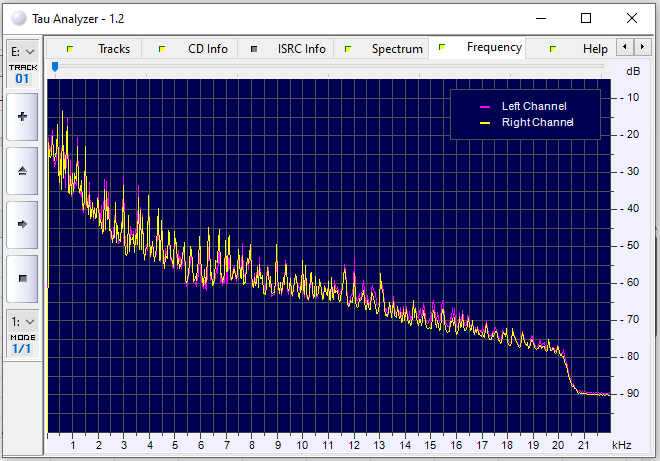
Task: Expand the mode dropdown showing 1:
Action: [x=22, y=321]
